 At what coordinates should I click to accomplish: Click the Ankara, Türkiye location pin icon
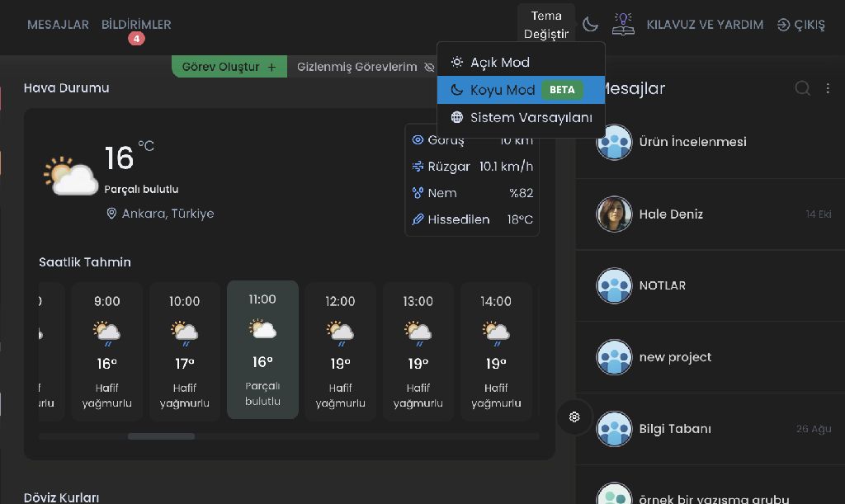pos(111,214)
